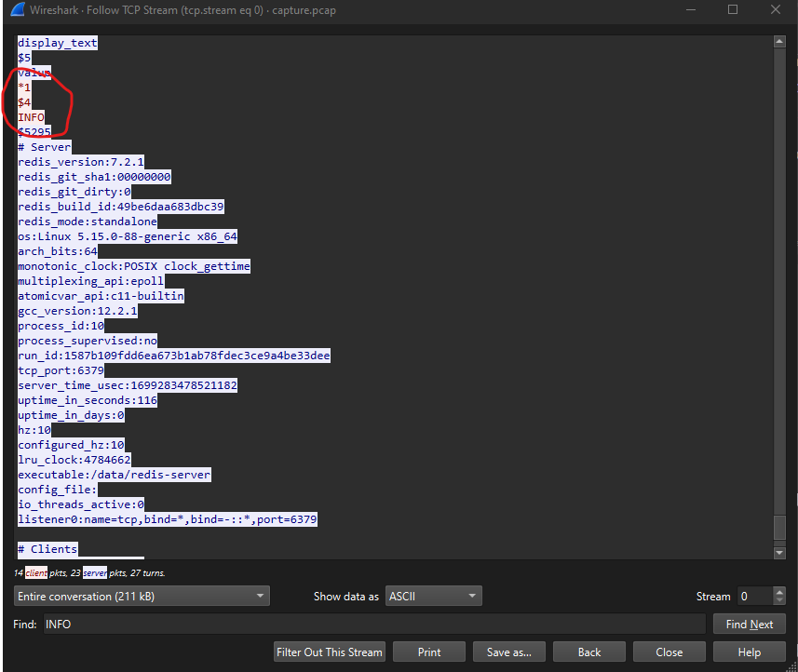Open the Entire conversation (211 kB) dropdown
The width and height of the screenshot is (798, 672).
click(x=142, y=597)
